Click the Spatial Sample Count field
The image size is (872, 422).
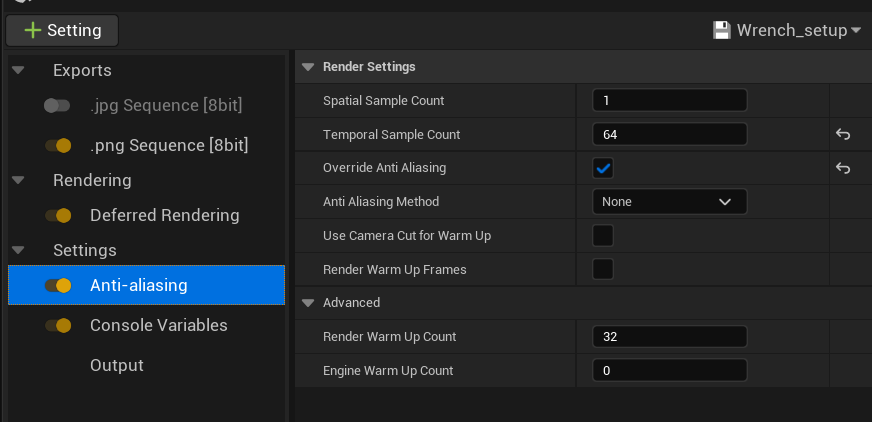coord(669,100)
